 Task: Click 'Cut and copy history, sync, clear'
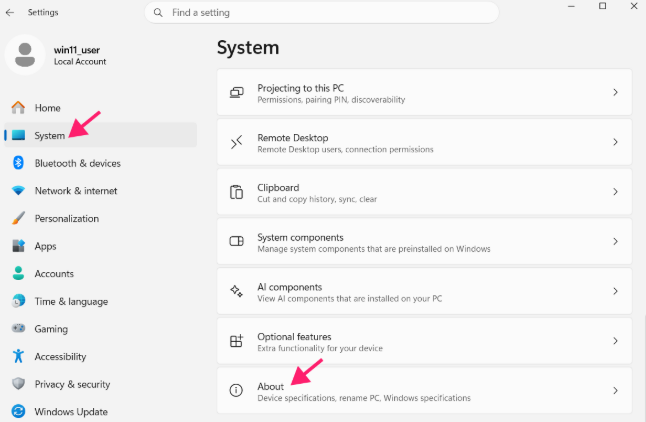click(x=317, y=199)
